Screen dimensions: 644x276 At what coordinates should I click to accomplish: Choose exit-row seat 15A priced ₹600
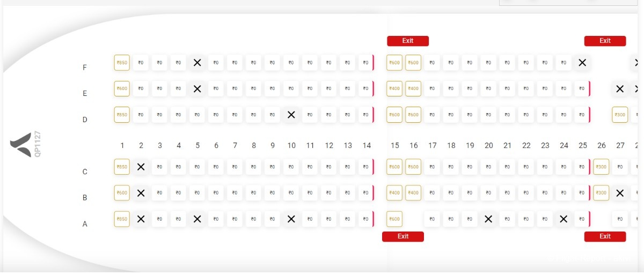[394, 219]
